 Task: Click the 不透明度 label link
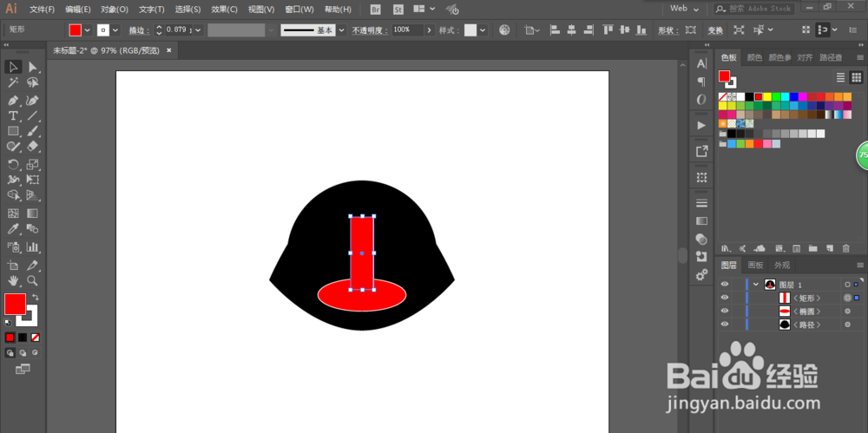tap(371, 30)
